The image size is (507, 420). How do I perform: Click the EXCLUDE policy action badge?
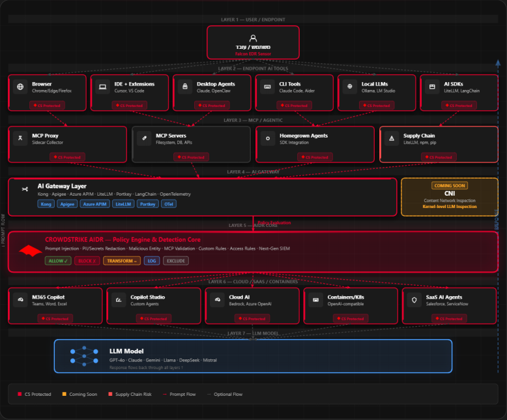coord(176,261)
